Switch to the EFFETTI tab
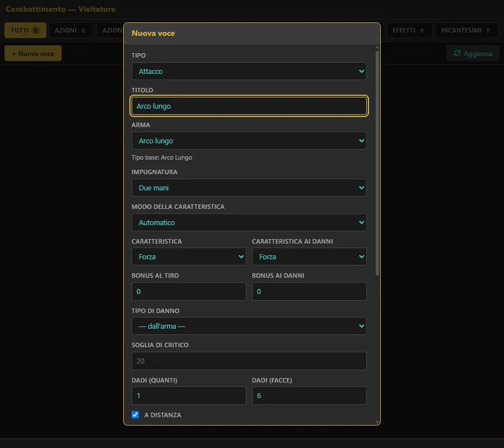This screenshot has width=504, height=448. click(409, 30)
